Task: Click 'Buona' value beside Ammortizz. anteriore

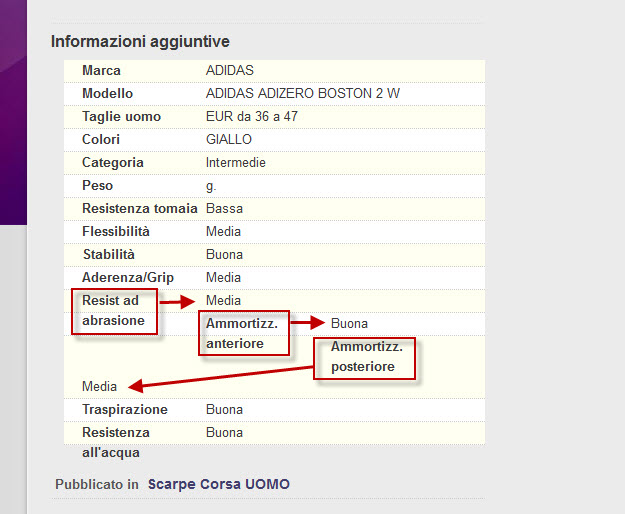Action: pos(349,324)
